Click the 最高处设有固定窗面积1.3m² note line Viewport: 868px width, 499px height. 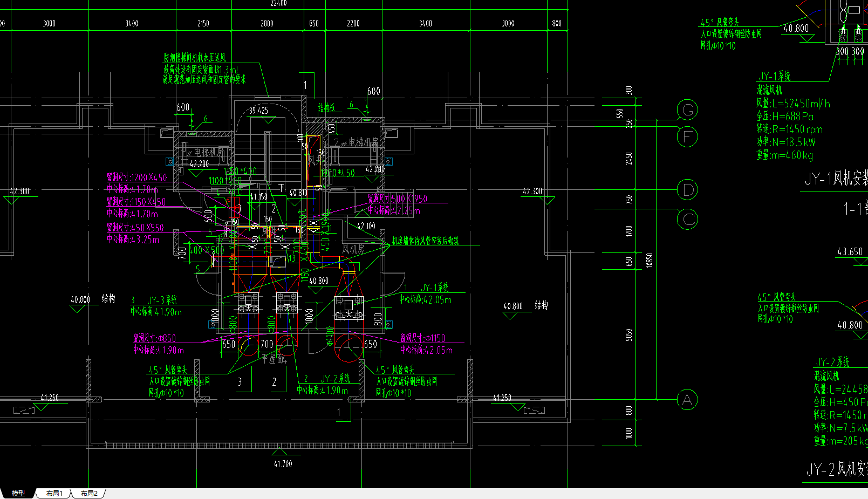201,69
